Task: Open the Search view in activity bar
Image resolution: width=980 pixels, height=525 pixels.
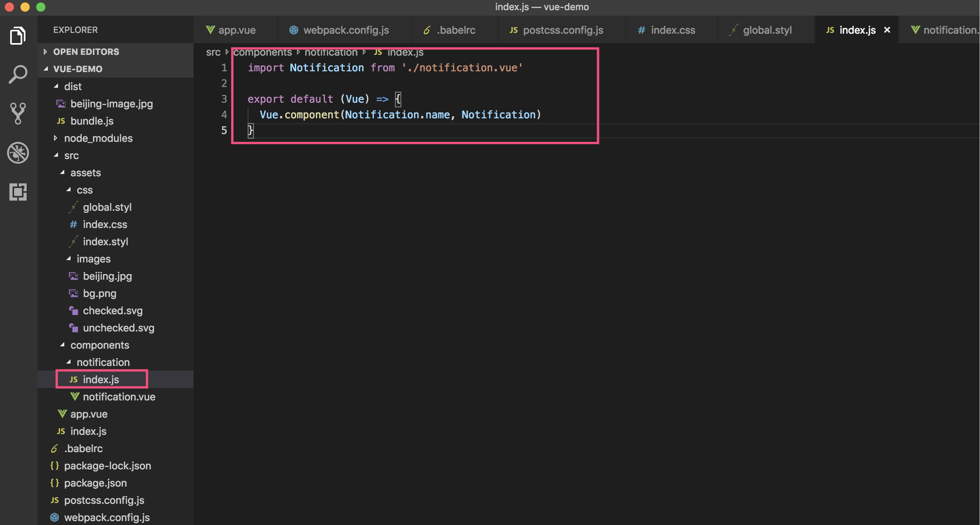Action: 18,74
